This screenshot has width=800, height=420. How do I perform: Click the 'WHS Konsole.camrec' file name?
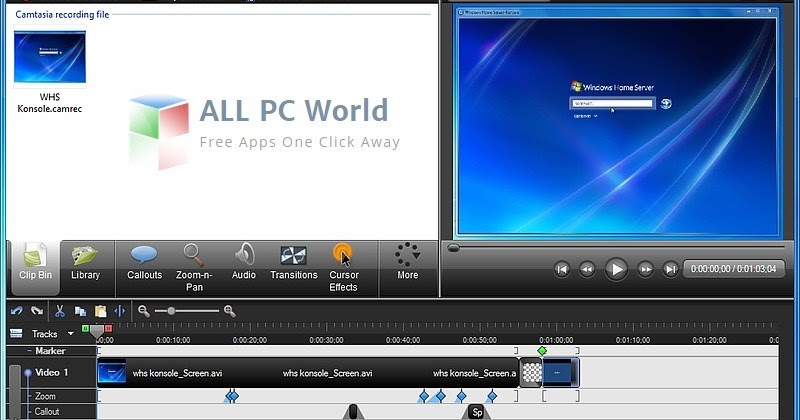[49, 103]
